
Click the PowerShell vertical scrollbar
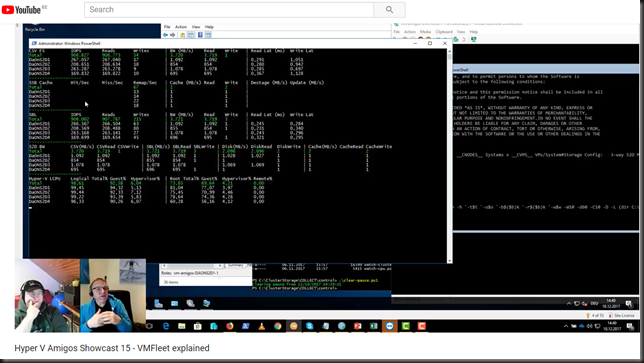click(x=449, y=156)
